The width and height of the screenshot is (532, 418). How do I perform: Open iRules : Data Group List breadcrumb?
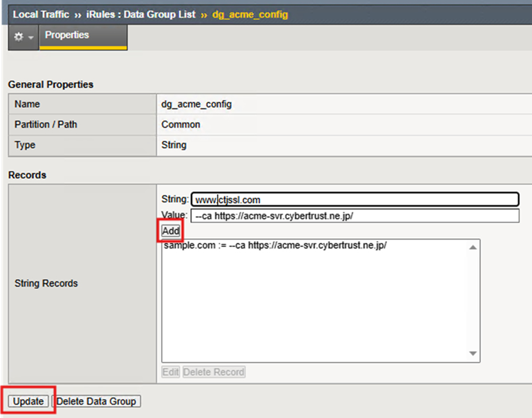click(141, 14)
